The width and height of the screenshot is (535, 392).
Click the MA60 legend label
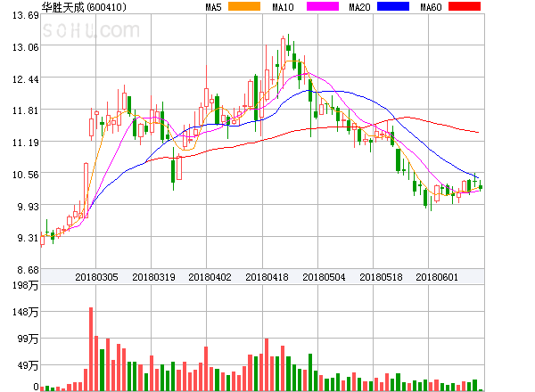click(x=431, y=7)
